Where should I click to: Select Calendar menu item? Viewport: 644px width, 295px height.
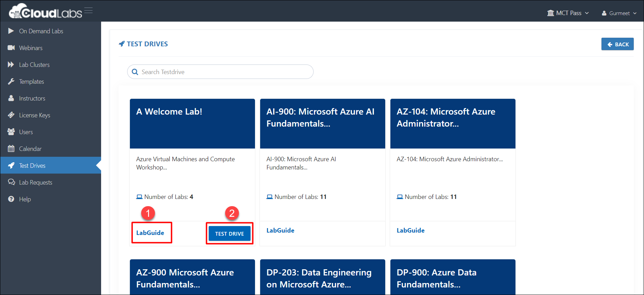tap(51, 149)
